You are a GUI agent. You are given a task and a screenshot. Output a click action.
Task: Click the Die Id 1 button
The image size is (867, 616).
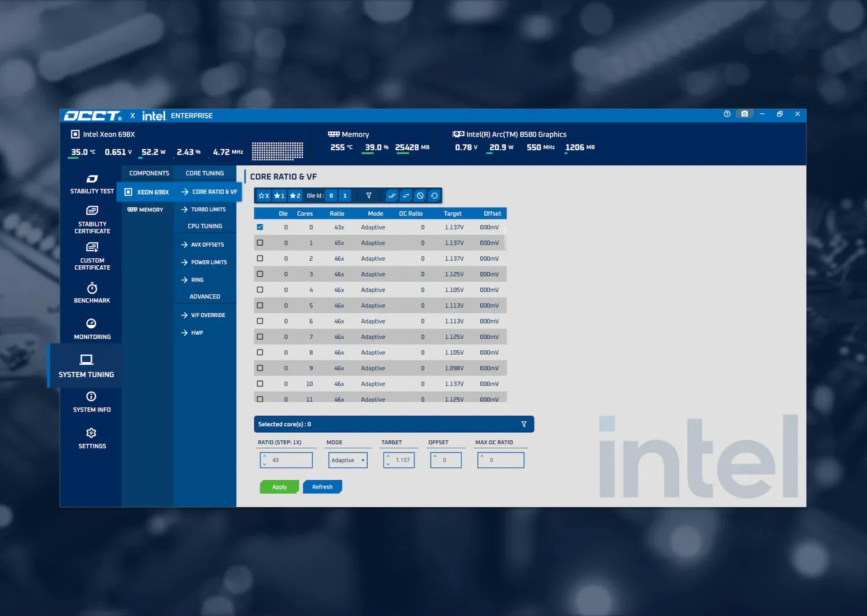pos(345,196)
